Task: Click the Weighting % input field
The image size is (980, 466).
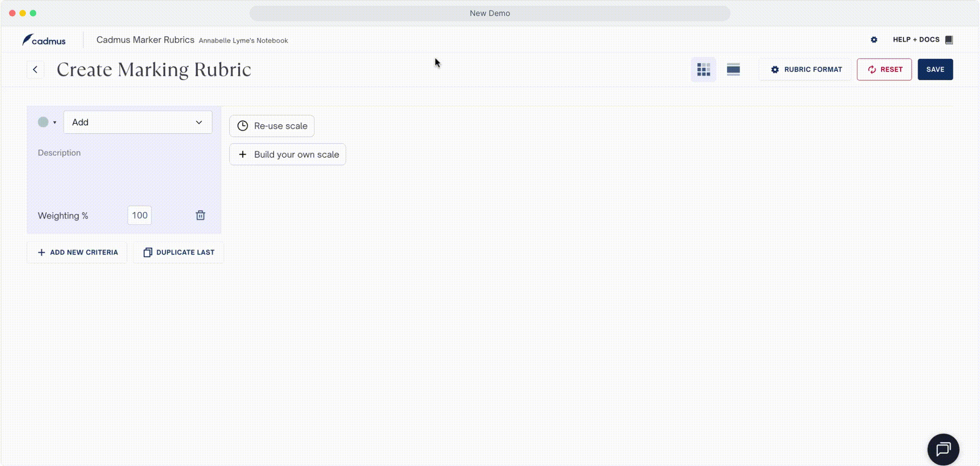Action: (x=139, y=215)
